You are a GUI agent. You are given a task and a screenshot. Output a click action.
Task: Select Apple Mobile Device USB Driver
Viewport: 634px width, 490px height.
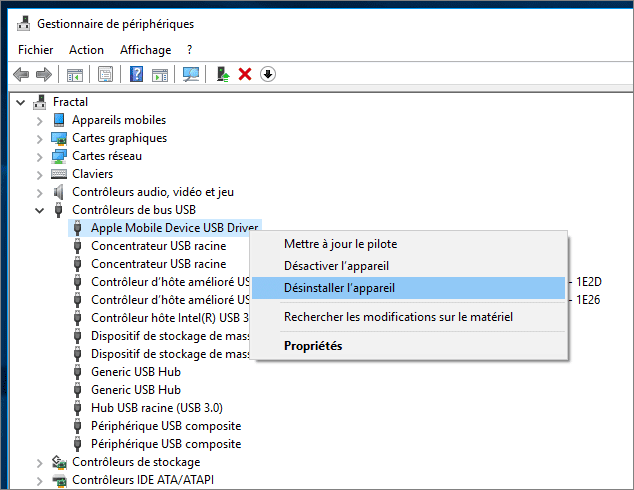[x=174, y=228]
